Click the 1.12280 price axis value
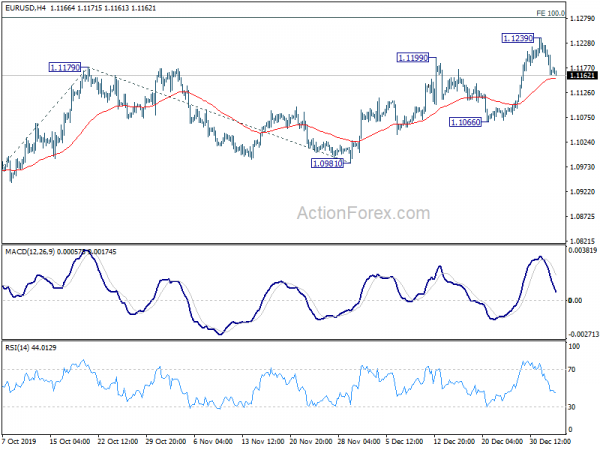 pos(582,43)
